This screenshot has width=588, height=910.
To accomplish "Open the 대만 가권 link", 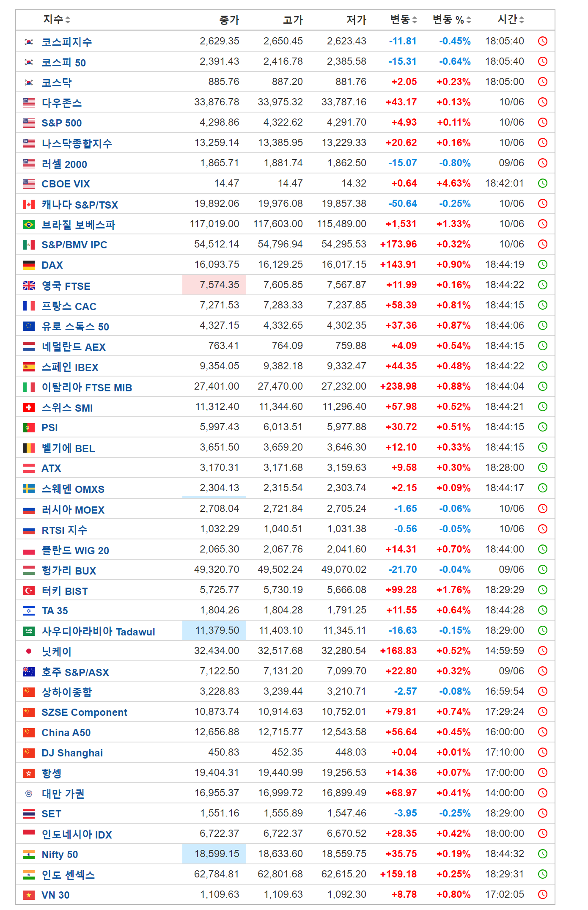I will [x=63, y=794].
